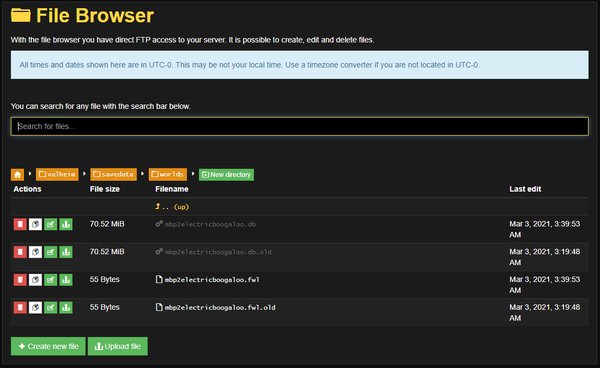The height and width of the screenshot is (368, 600).
Task: Open the savedata breadcrumb folder
Action: pyautogui.click(x=113, y=174)
